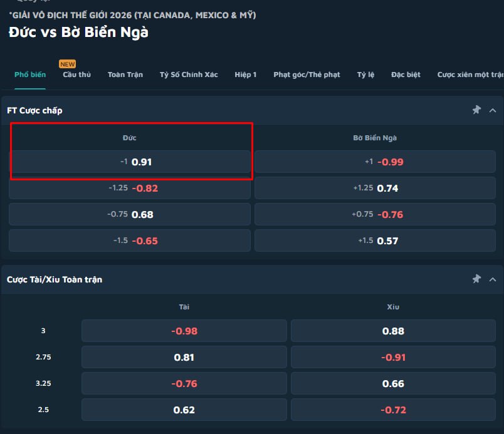The width and height of the screenshot is (504, 434).
Task: Click the Xỉu column header
Action: [393, 307]
